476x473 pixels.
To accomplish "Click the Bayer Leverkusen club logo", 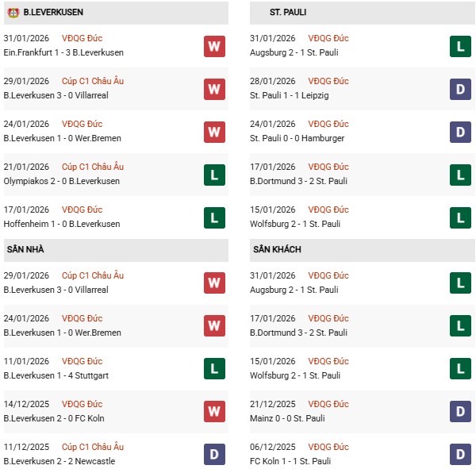I will pyautogui.click(x=12, y=13).
